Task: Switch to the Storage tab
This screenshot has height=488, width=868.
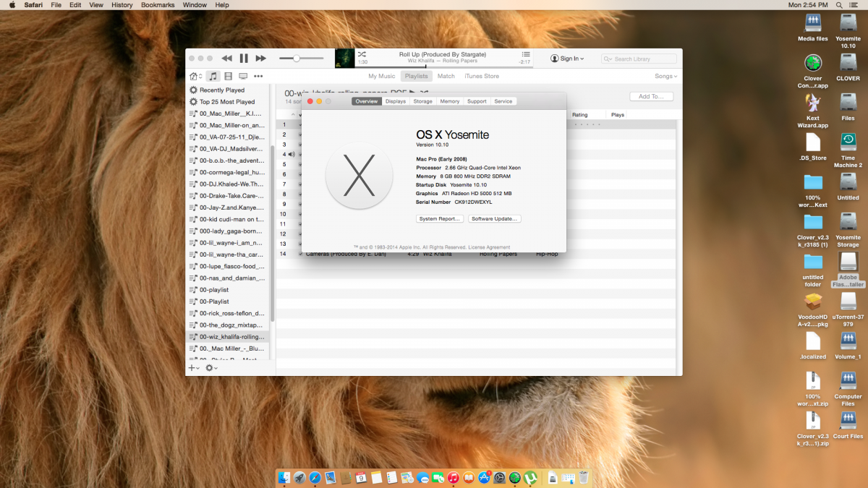Action: [x=422, y=101]
